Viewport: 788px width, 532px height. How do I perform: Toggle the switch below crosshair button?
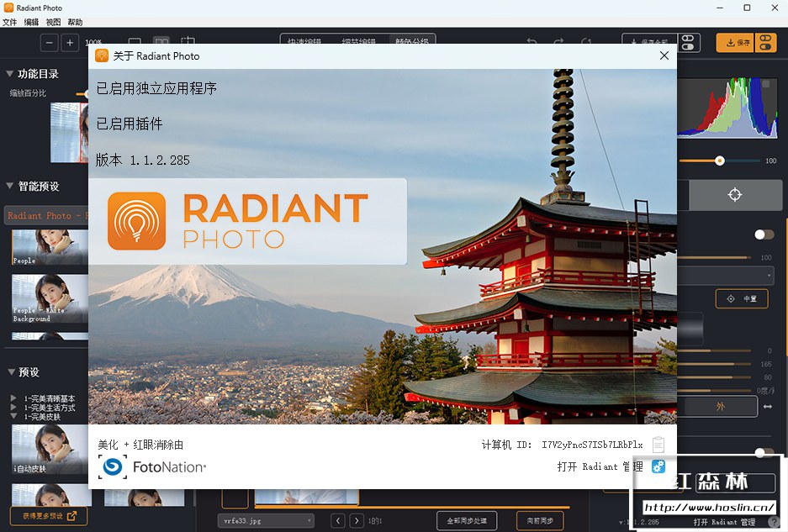click(764, 234)
